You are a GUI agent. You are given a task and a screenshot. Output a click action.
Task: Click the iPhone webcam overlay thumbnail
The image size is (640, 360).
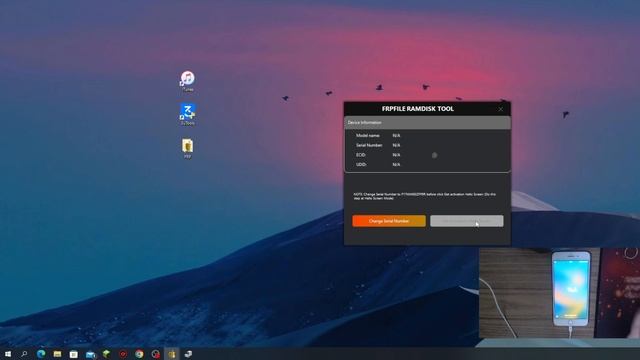559,293
